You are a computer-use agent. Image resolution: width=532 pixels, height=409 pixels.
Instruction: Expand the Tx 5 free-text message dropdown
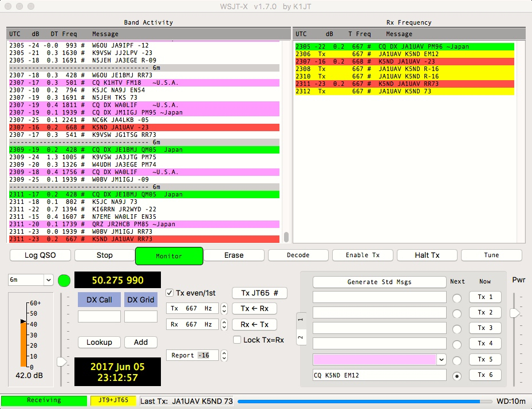(441, 359)
